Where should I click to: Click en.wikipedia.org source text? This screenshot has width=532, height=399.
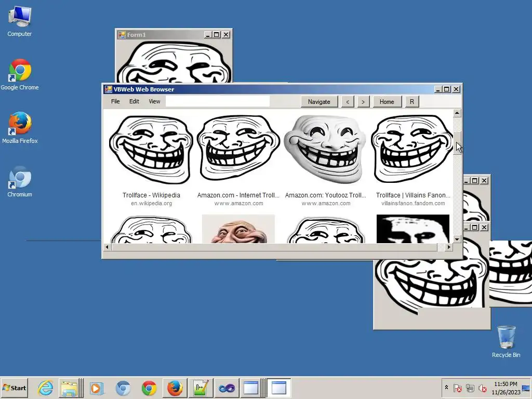(151, 203)
